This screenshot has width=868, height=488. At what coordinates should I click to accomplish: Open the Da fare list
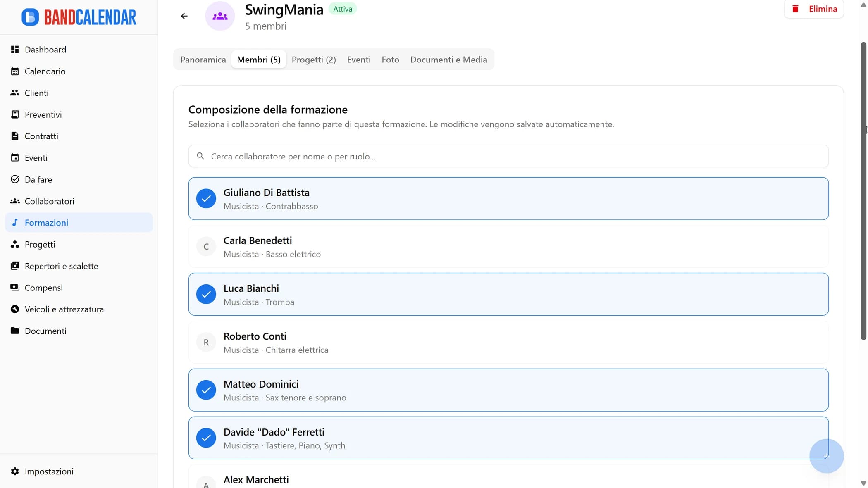pyautogui.click(x=38, y=179)
